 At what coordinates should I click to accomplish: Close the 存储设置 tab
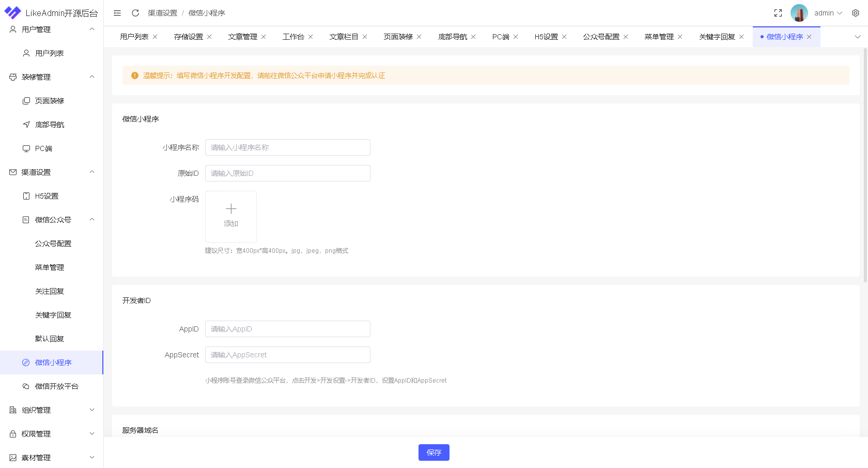pos(209,37)
